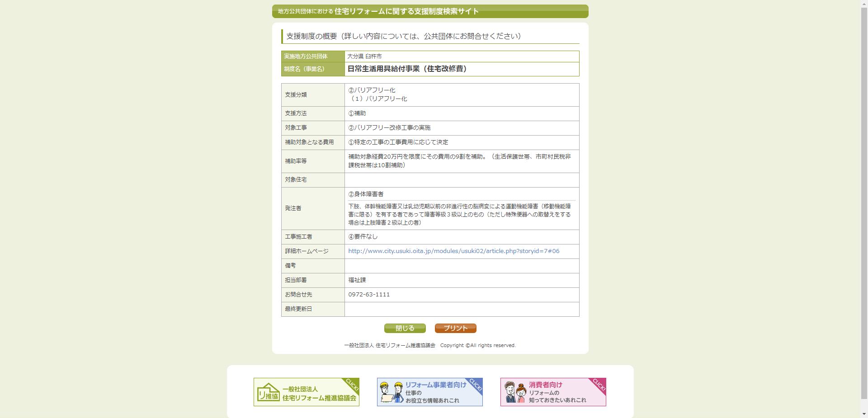This screenshot has width=868, height=418.
Task: Open the 消費者向け banner
Action: 553,392
